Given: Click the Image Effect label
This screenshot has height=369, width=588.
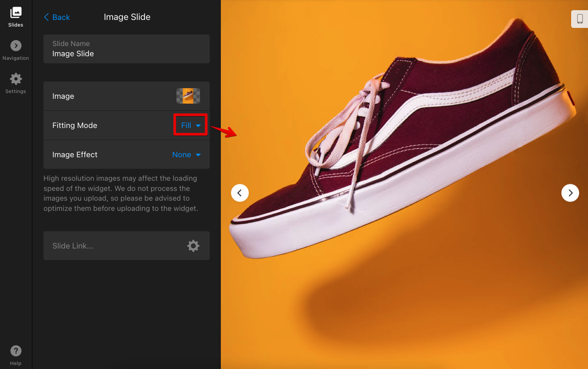Looking at the screenshot, I should pos(75,155).
